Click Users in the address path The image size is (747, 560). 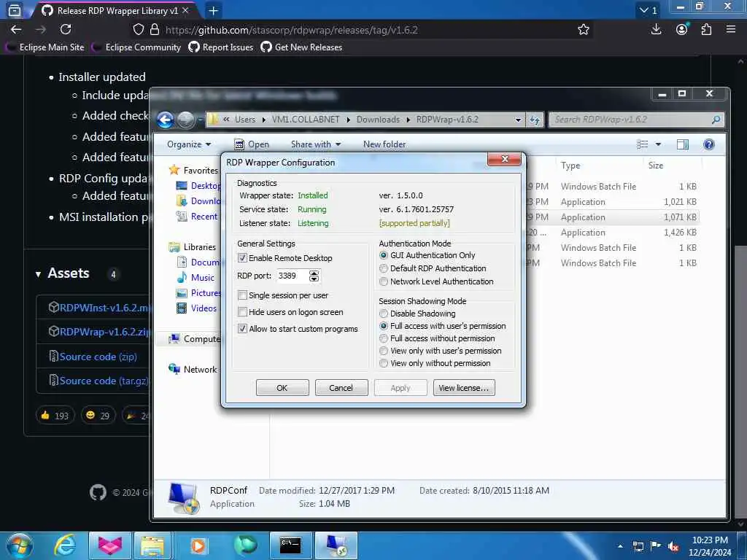coord(245,120)
